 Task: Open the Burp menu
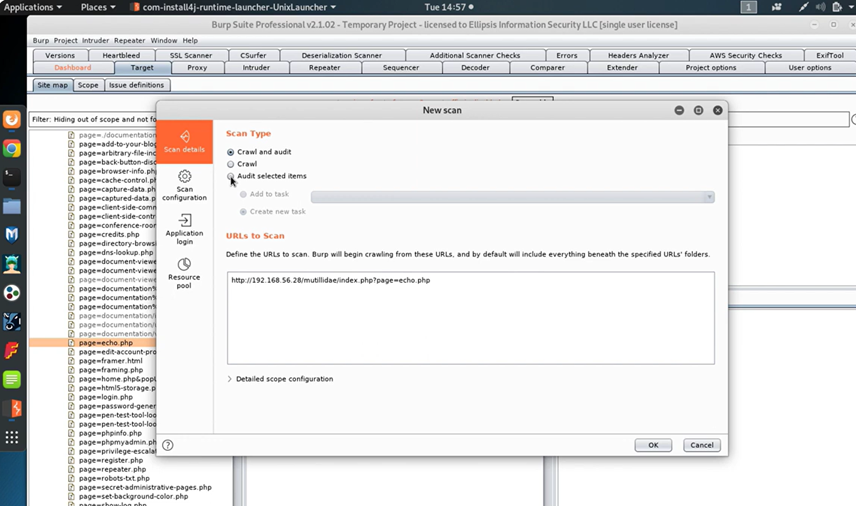point(40,40)
